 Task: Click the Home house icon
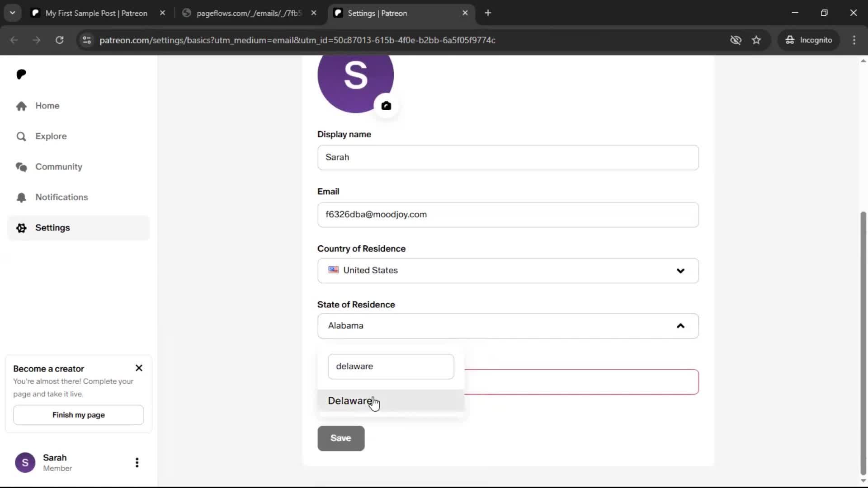click(21, 106)
